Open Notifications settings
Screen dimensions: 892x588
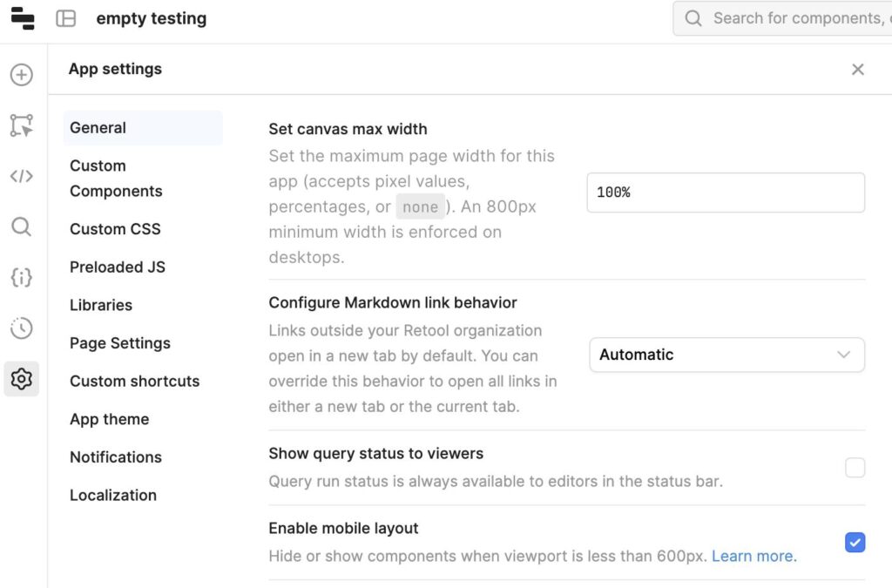(x=115, y=456)
